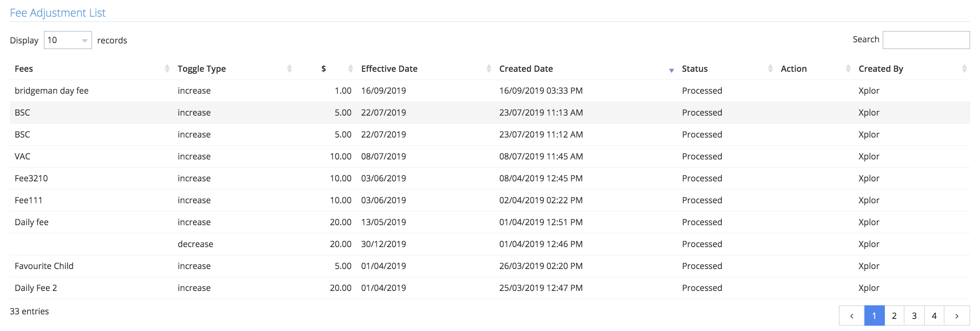Click the Status column sort arrows icon
The width and height of the screenshot is (980, 331).
770,68
